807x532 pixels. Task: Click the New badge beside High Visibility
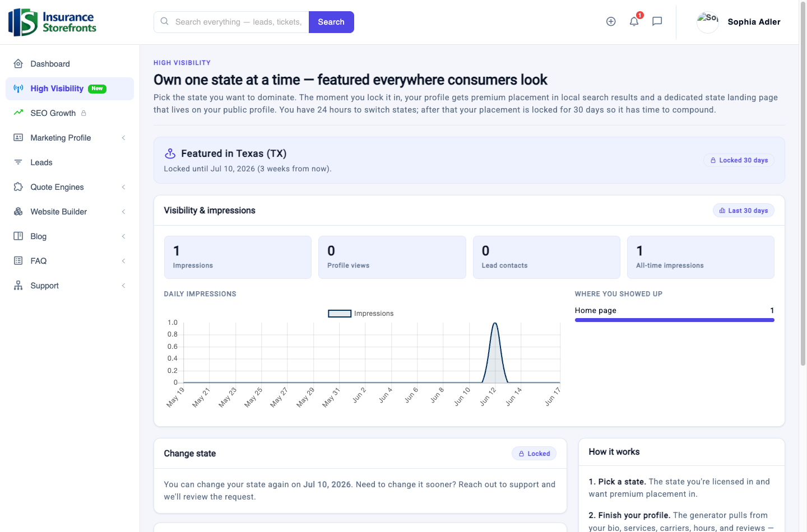click(97, 88)
